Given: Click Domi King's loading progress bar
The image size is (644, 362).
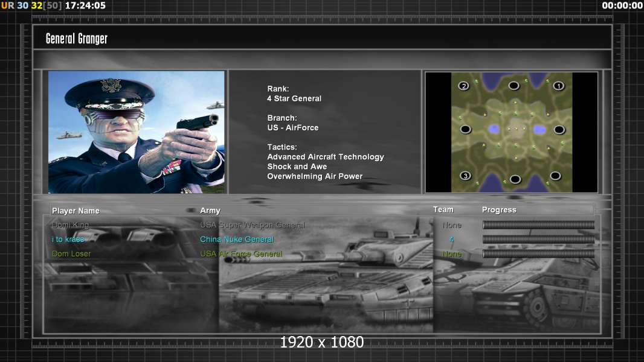Looking at the screenshot, I should point(538,224).
